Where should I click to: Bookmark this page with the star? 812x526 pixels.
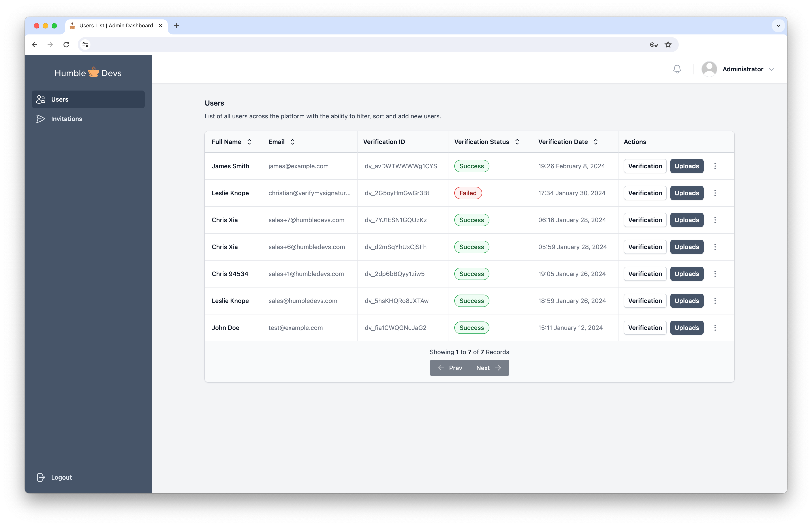click(x=668, y=45)
